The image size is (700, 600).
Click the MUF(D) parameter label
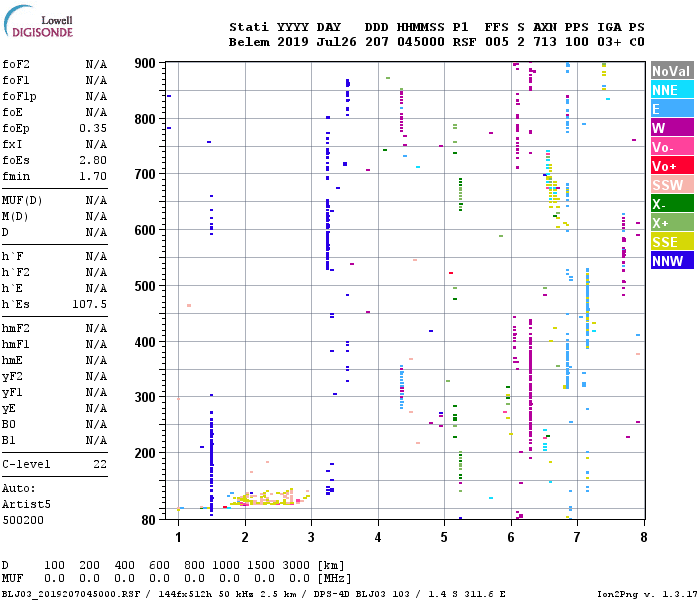click(x=22, y=200)
